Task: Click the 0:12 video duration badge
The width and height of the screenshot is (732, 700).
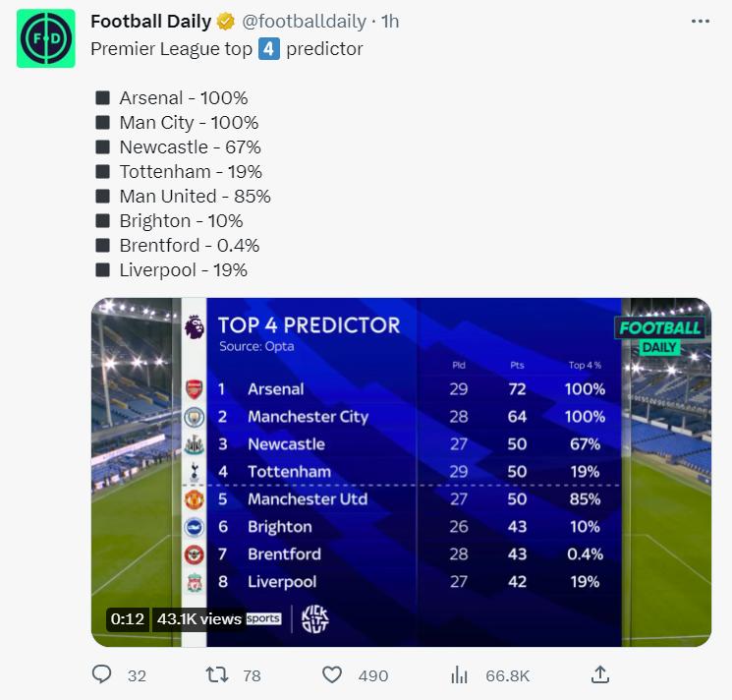Action: 128,619
